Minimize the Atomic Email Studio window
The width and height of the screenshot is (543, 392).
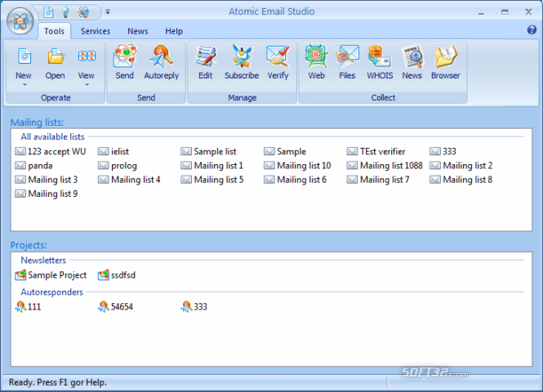(481, 12)
